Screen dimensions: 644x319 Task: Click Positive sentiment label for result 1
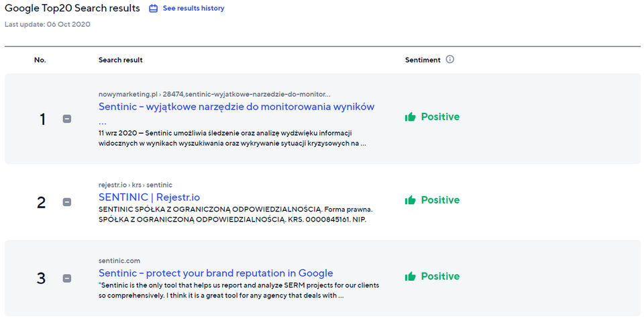pyautogui.click(x=440, y=117)
